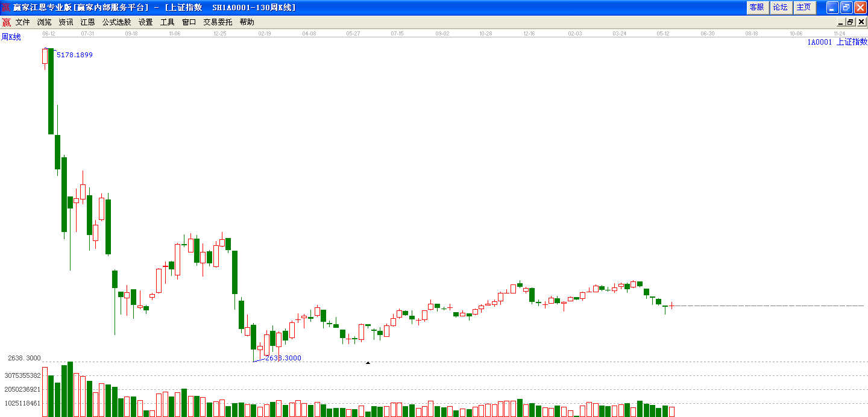The height and width of the screenshot is (417, 868).
Task: Open the 文件 menu
Action: [x=22, y=22]
